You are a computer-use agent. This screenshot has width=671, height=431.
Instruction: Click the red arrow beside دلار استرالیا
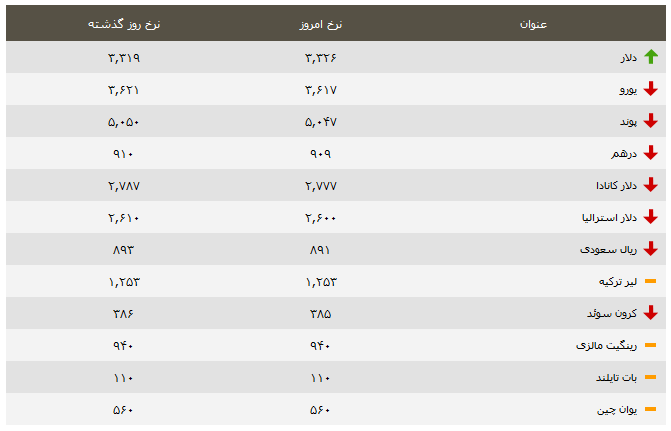click(650, 217)
